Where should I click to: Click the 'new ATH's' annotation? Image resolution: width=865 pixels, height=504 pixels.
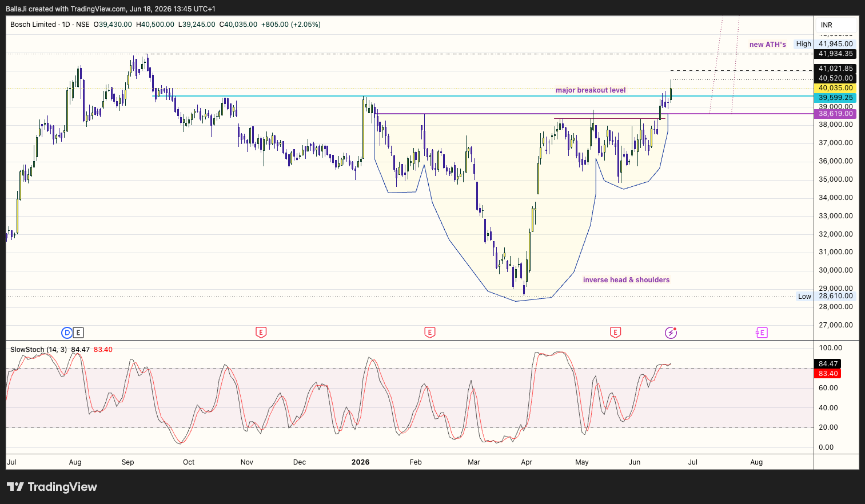[x=768, y=45]
